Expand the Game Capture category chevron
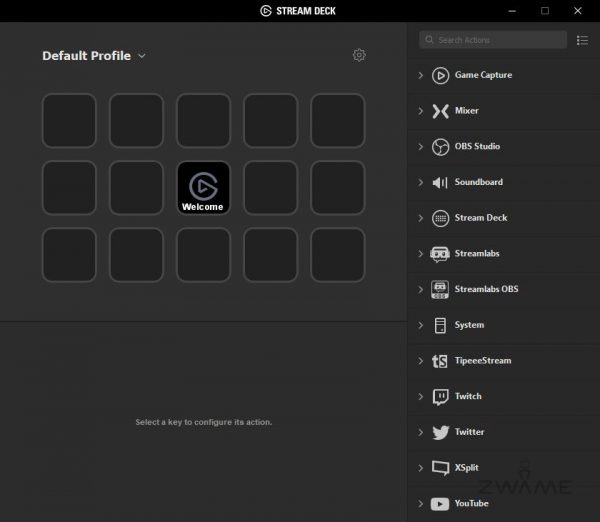600x522 pixels. coord(421,75)
